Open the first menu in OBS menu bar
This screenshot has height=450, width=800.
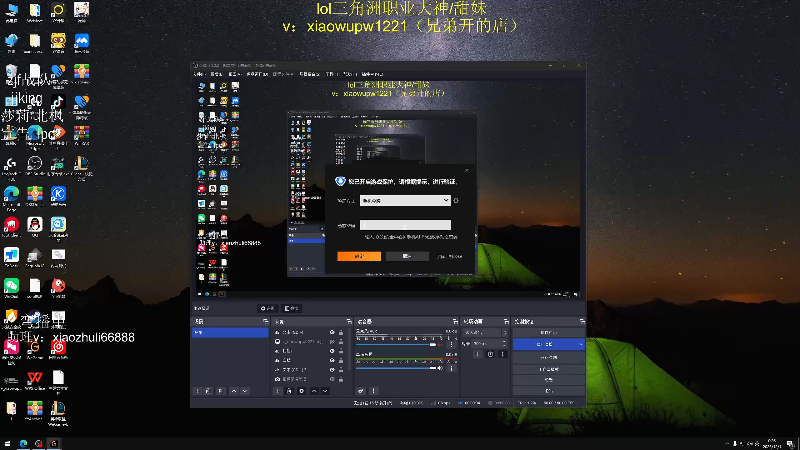(198, 74)
